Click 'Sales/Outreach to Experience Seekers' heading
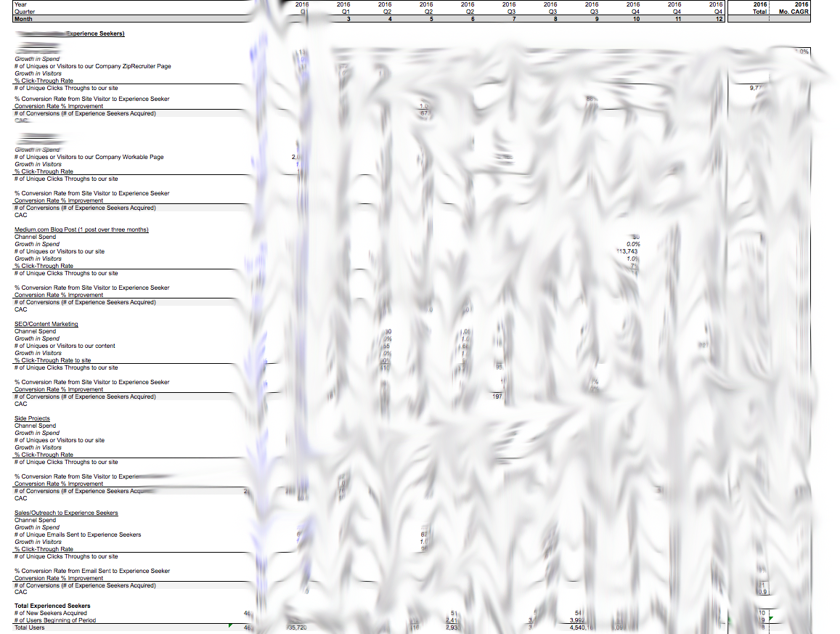Screen dimensions: 840x634 click(66, 513)
